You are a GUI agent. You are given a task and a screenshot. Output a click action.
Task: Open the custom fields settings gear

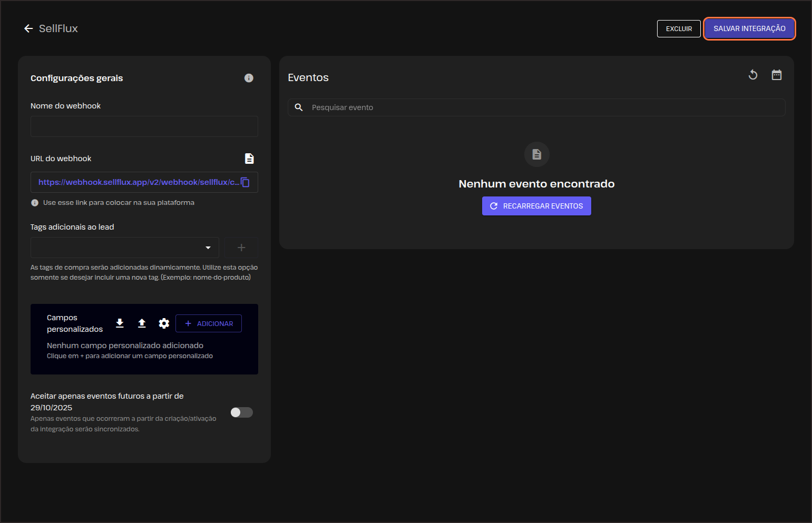(164, 323)
